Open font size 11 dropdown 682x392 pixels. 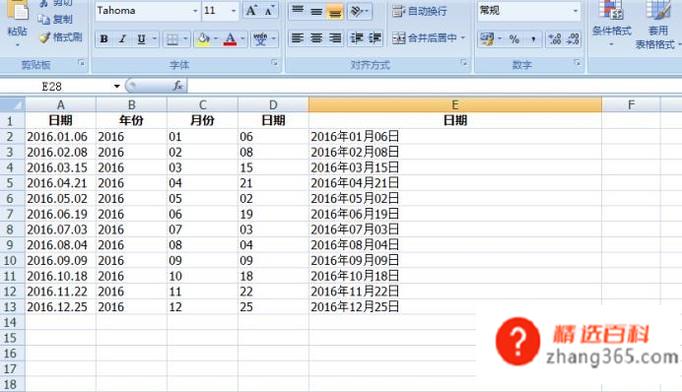point(234,11)
